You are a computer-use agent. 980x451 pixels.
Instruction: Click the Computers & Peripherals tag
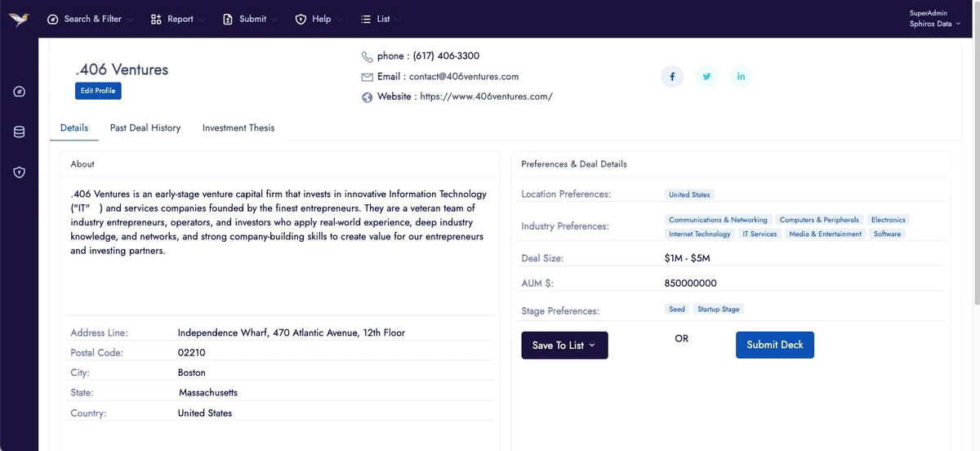(x=819, y=220)
